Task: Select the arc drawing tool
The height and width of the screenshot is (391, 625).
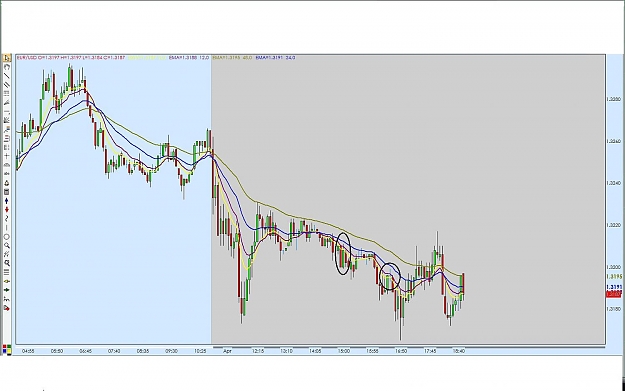Action: [7, 67]
